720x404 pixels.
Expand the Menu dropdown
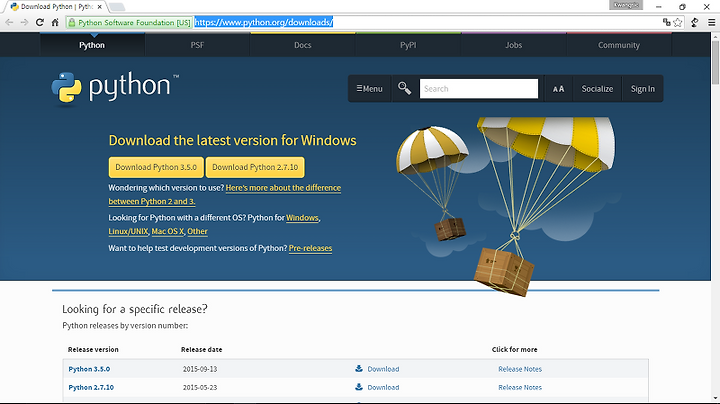pyautogui.click(x=370, y=89)
